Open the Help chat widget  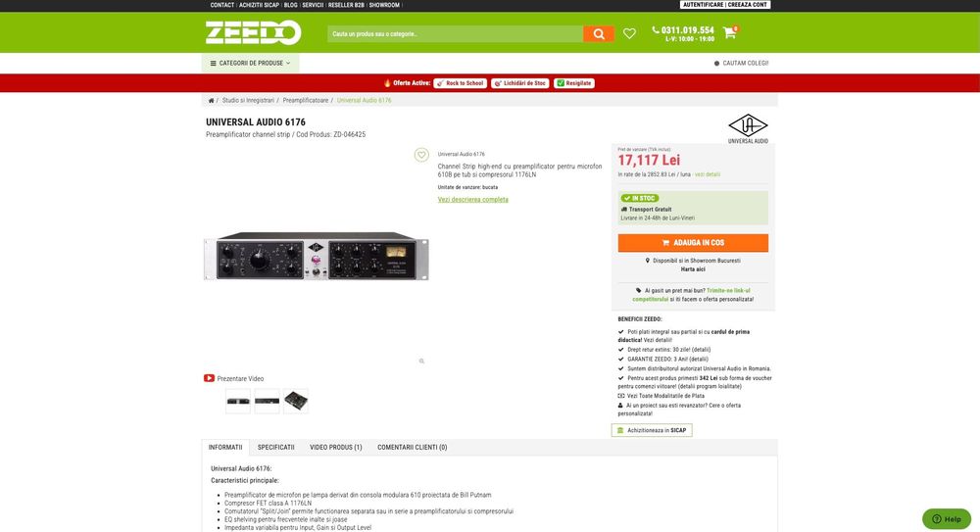pyautogui.click(x=947, y=519)
